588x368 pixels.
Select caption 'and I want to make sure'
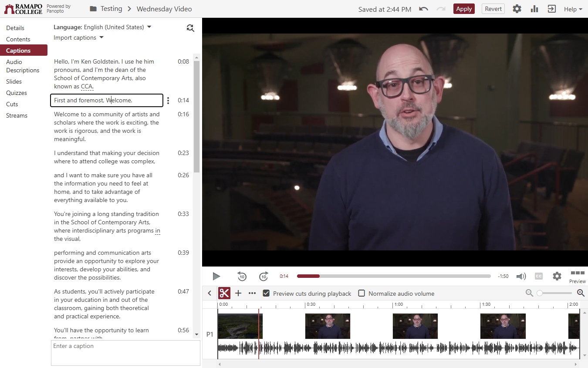[107, 188]
